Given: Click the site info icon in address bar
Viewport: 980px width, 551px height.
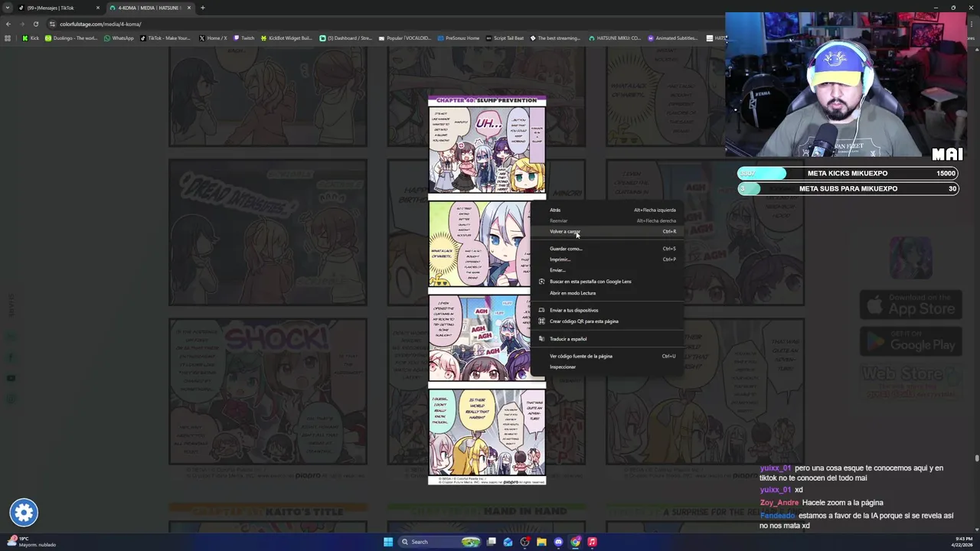Looking at the screenshot, I should coord(52,24).
